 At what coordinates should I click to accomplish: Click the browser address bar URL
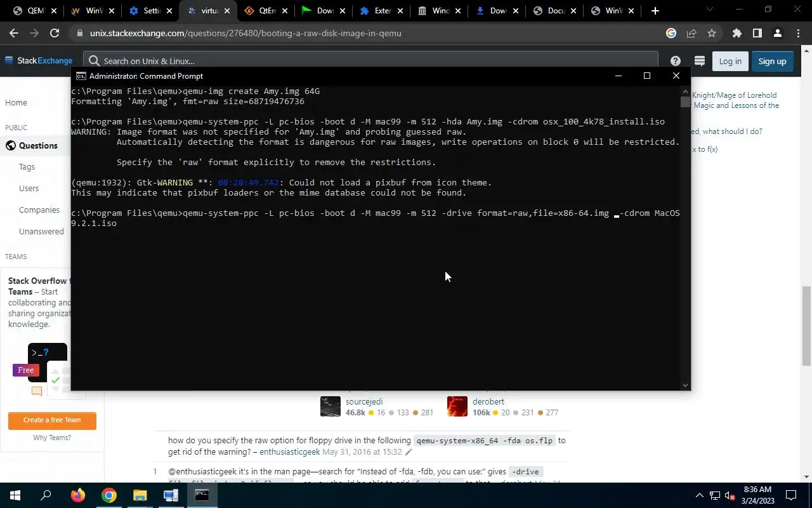[x=246, y=33]
